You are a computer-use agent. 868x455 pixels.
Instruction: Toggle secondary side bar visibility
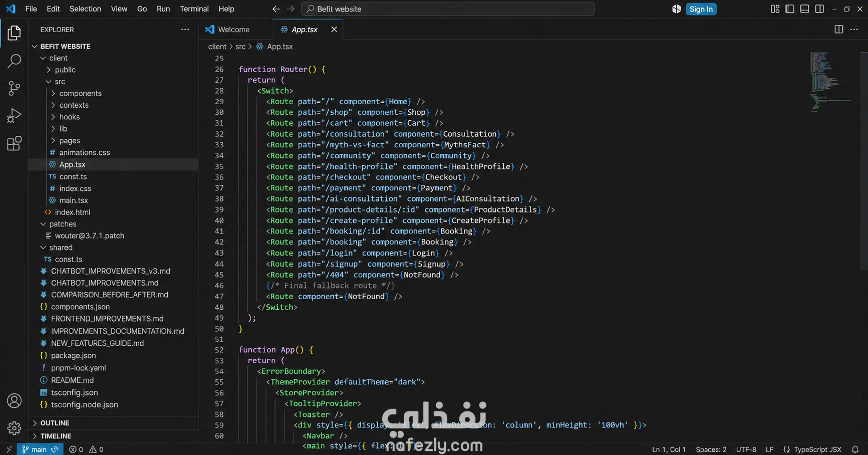click(819, 9)
